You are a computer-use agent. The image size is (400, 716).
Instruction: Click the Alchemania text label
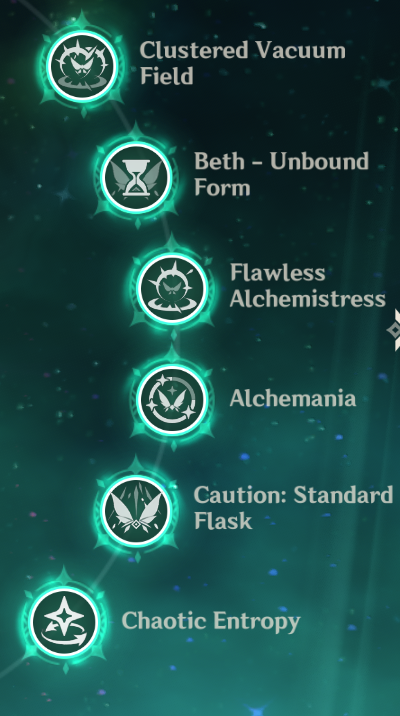point(293,399)
